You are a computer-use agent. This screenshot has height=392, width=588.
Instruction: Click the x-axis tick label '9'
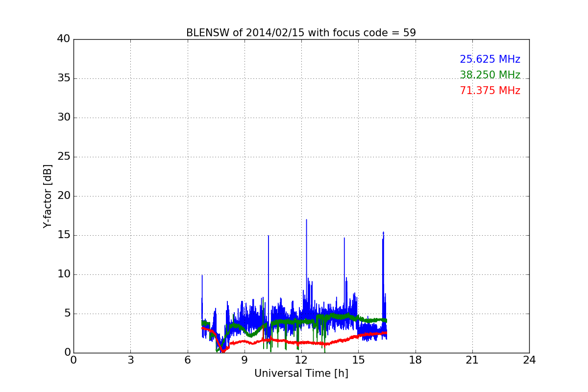pyautogui.click(x=244, y=360)
